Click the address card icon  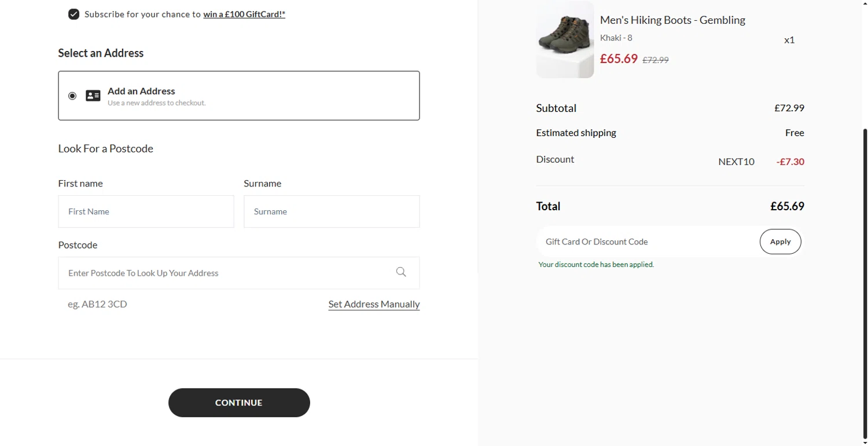[93, 96]
